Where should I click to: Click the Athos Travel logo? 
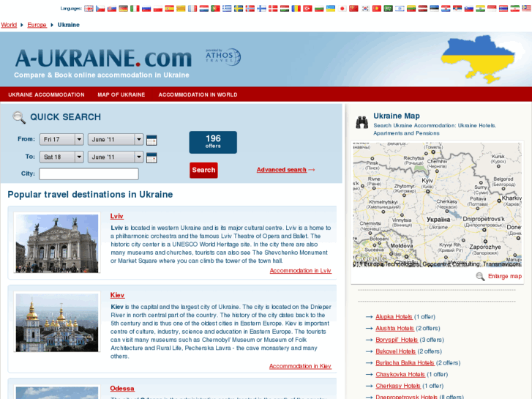coord(223,56)
